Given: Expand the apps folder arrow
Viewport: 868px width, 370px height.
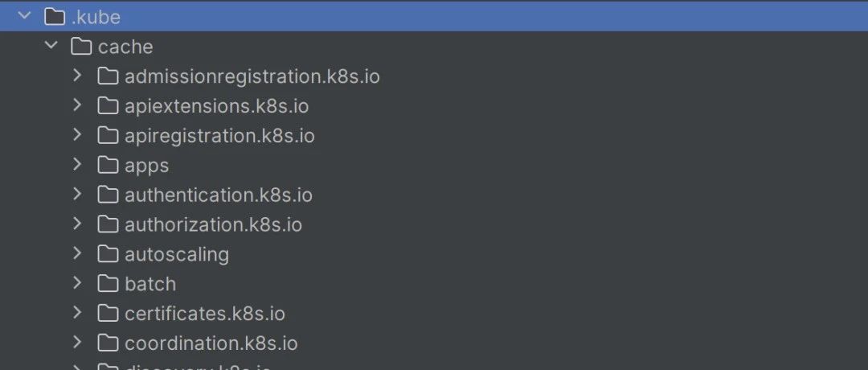Looking at the screenshot, I should [77, 165].
